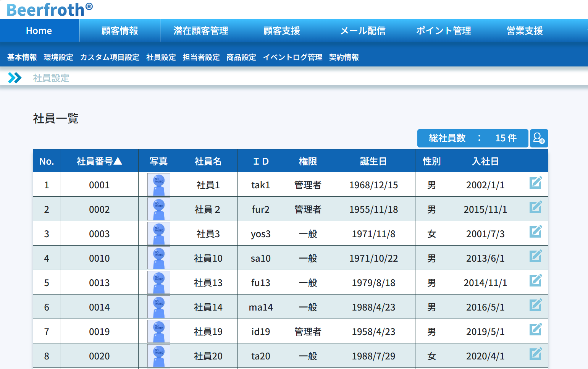
Task: Edit employee 社員19 entry
Action: pyautogui.click(x=535, y=330)
